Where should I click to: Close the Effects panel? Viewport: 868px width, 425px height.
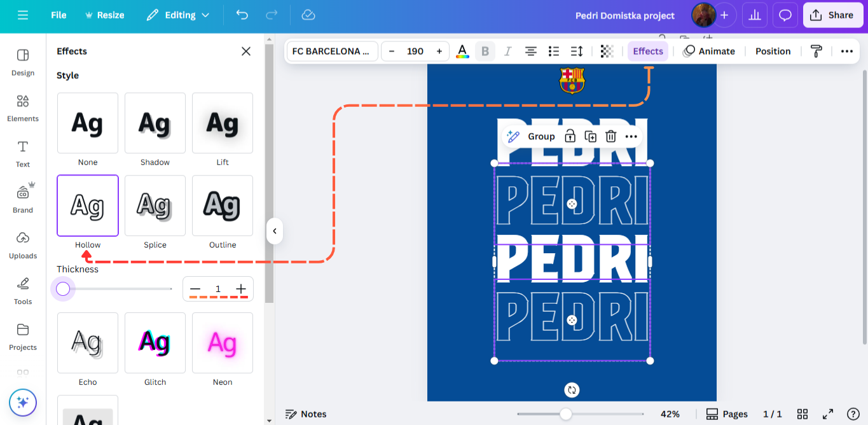click(246, 52)
